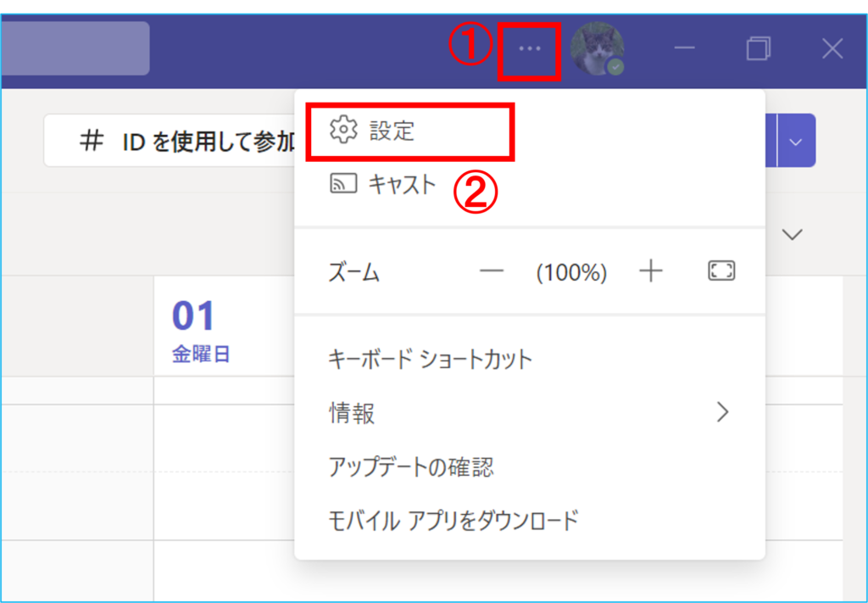
Task: Decrease zoom with the minus button
Action: (x=492, y=272)
